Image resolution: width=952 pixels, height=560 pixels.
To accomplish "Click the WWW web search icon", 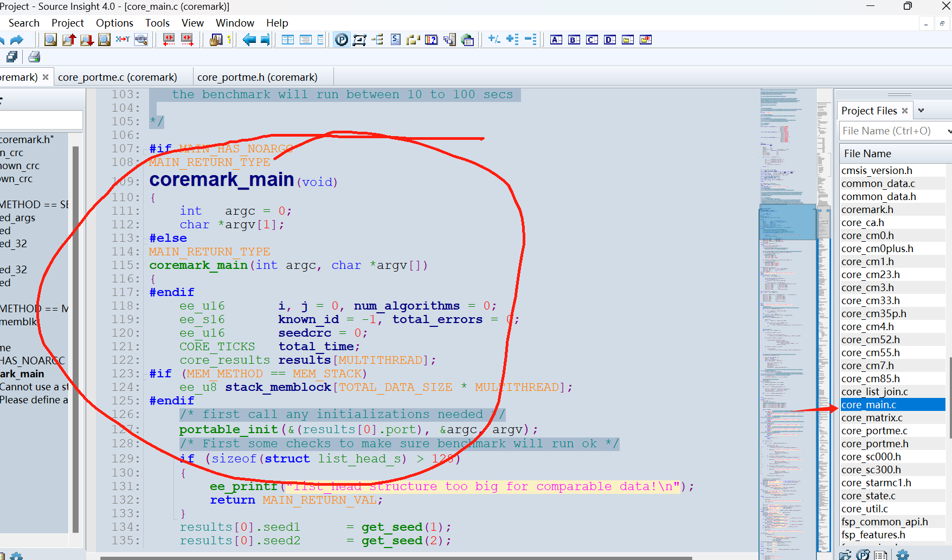I will pos(141,40).
